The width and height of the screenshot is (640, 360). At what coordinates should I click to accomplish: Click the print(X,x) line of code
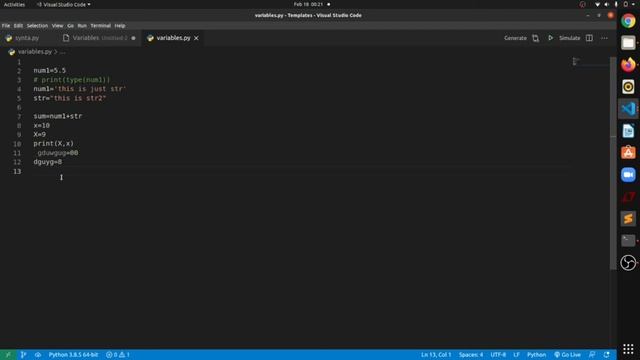53,144
